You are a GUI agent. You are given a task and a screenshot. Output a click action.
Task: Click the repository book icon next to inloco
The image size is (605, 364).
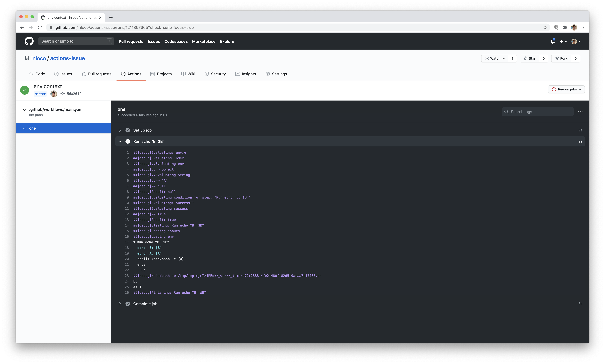coord(27,58)
